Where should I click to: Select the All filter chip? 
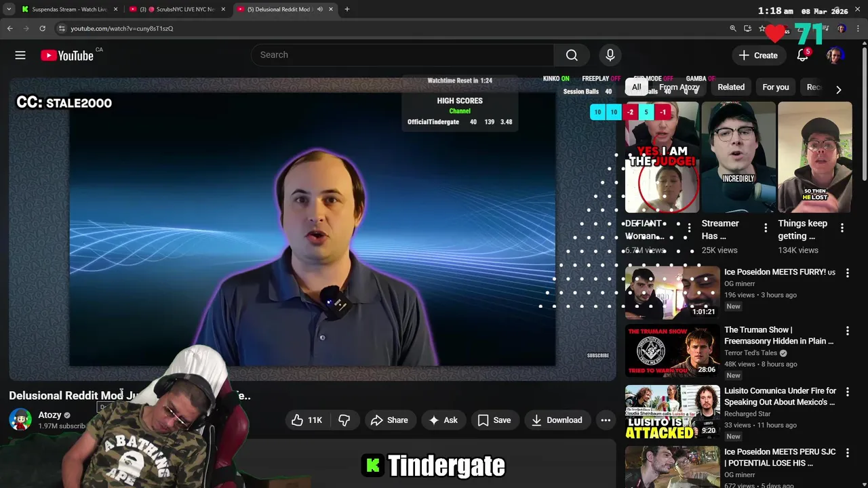click(x=636, y=87)
